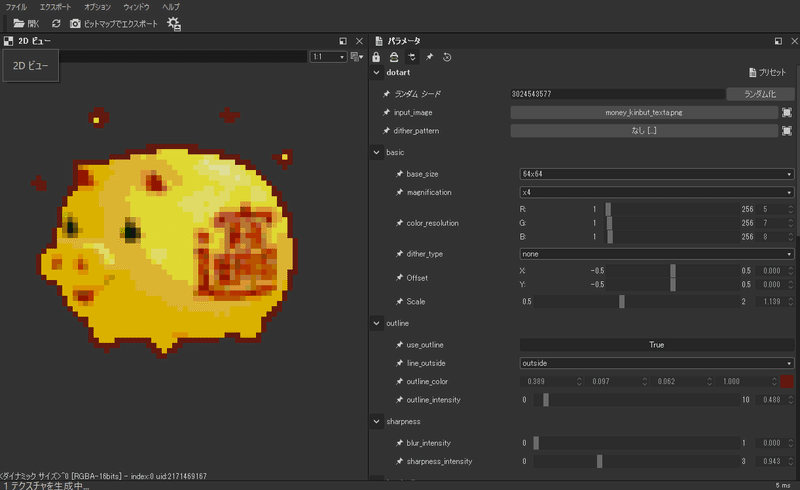Click image icon right of dither_pattern
Screen dimensions: 800x490
787,131
